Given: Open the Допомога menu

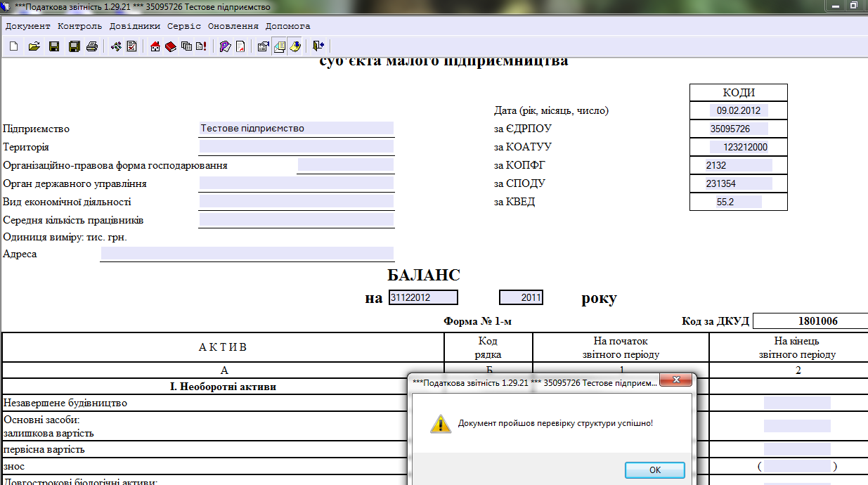Looking at the screenshot, I should tap(287, 26).
